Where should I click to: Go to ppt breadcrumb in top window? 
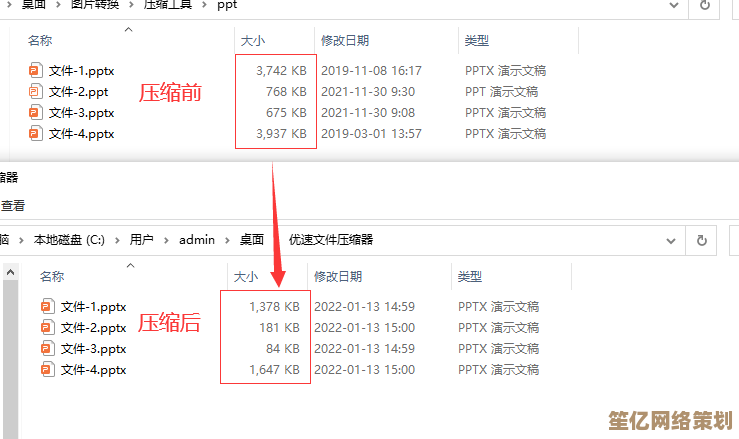pos(227,5)
